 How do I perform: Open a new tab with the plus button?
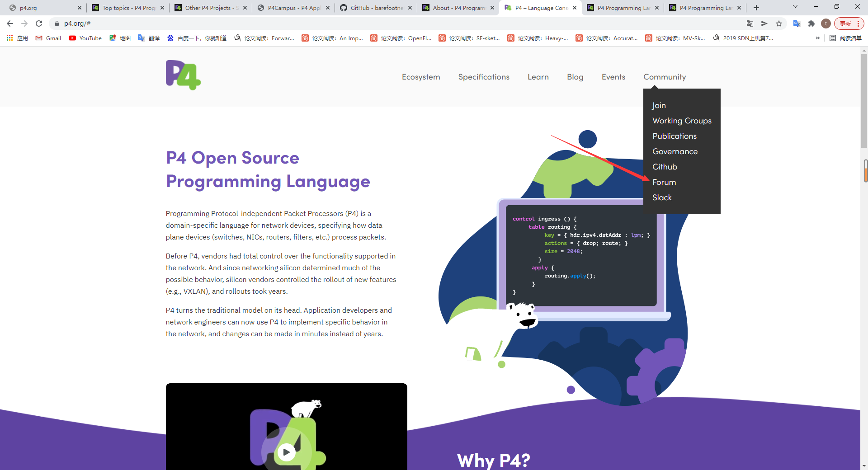(756, 8)
